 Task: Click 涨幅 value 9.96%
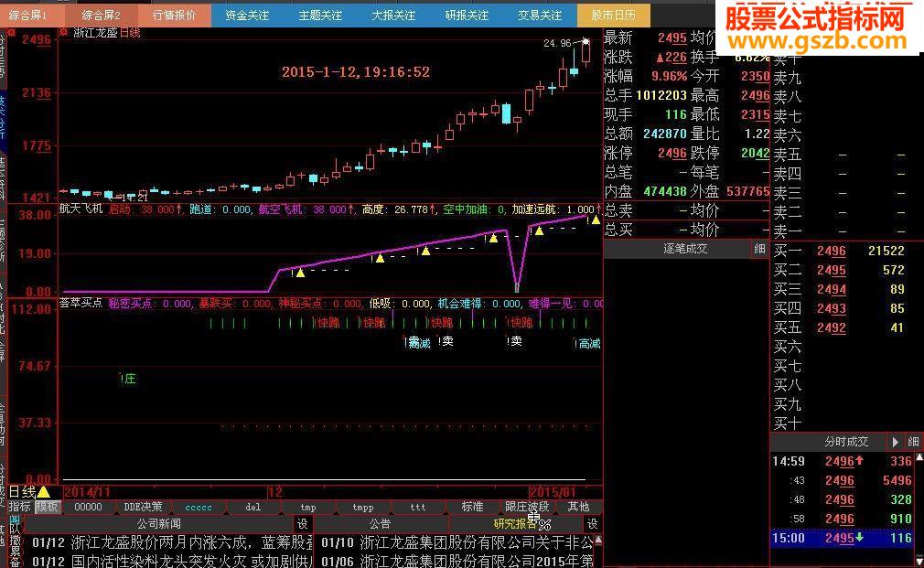pyautogui.click(x=669, y=76)
